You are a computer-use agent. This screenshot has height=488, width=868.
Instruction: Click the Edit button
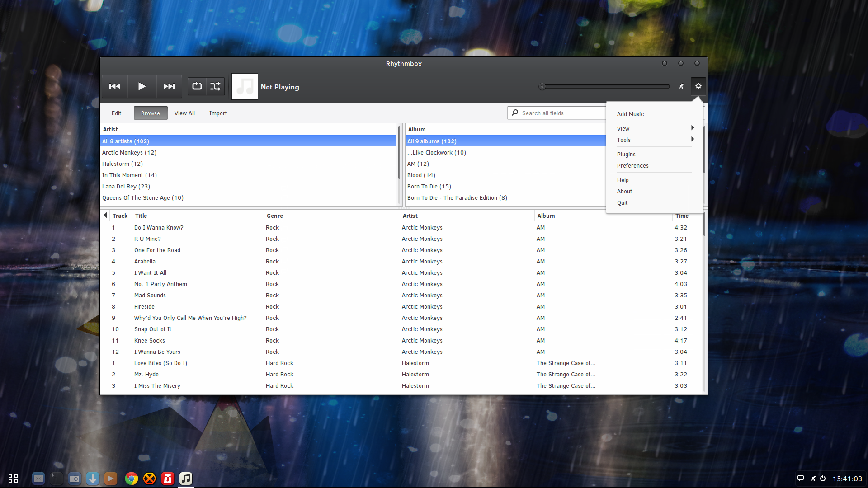click(116, 113)
